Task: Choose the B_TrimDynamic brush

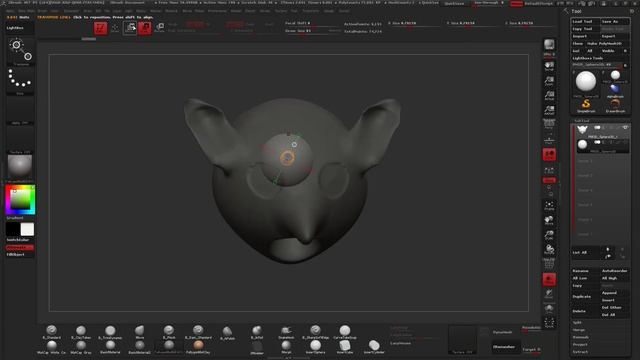Action: point(110,332)
